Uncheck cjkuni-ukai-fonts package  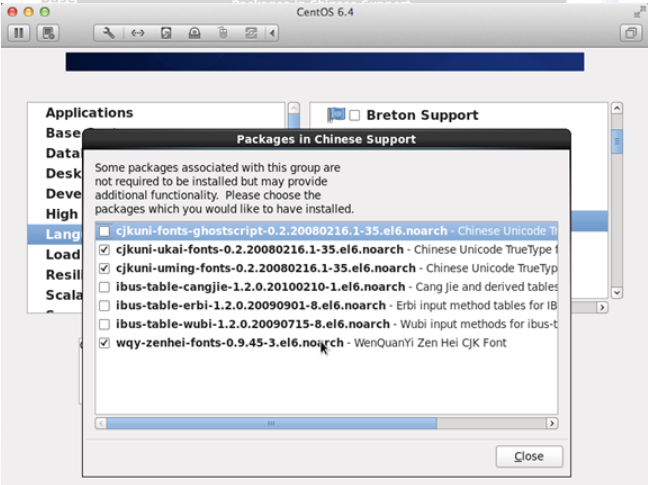tap(105, 250)
